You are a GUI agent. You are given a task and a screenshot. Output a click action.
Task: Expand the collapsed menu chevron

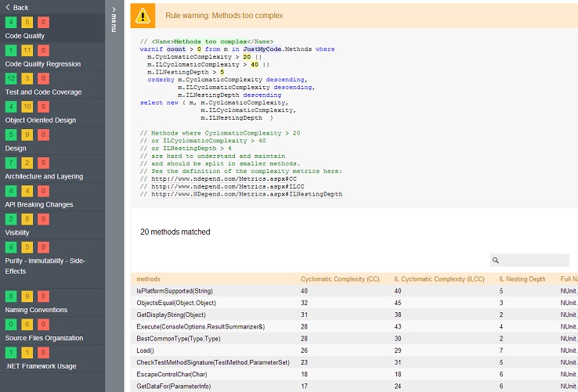pyautogui.click(x=114, y=9)
